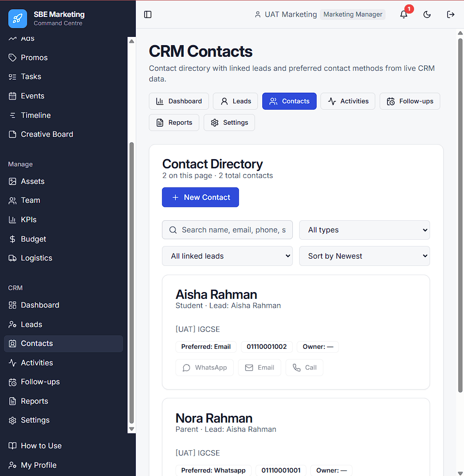Click the SBE Marketing rocket logo
This screenshot has width=464, height=476.
(x=17, y=18)
